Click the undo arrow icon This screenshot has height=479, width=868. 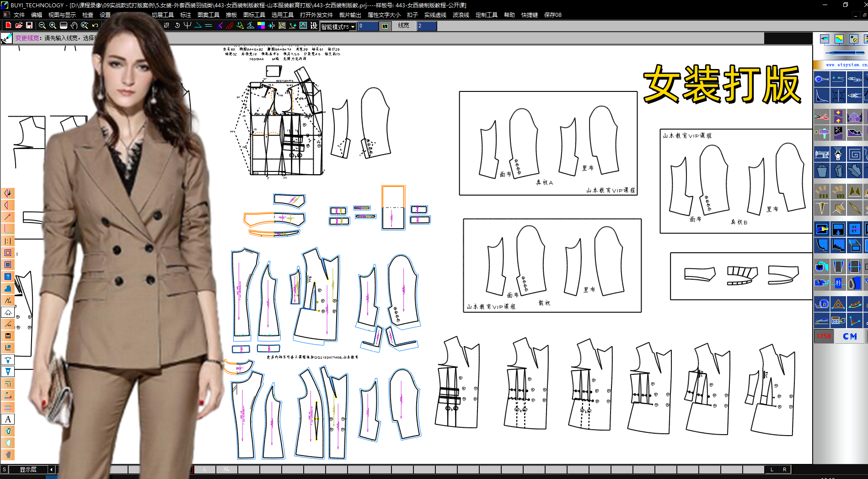click(95, 26)
